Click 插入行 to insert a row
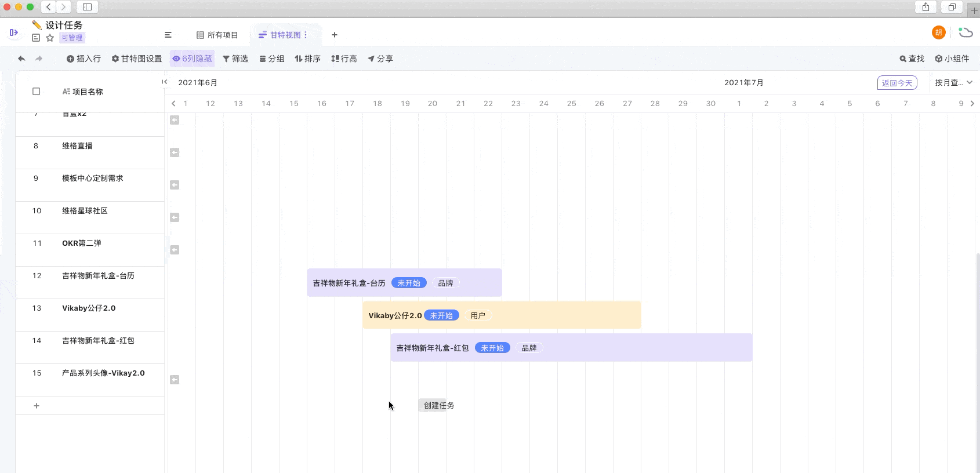 pos(84,59)
